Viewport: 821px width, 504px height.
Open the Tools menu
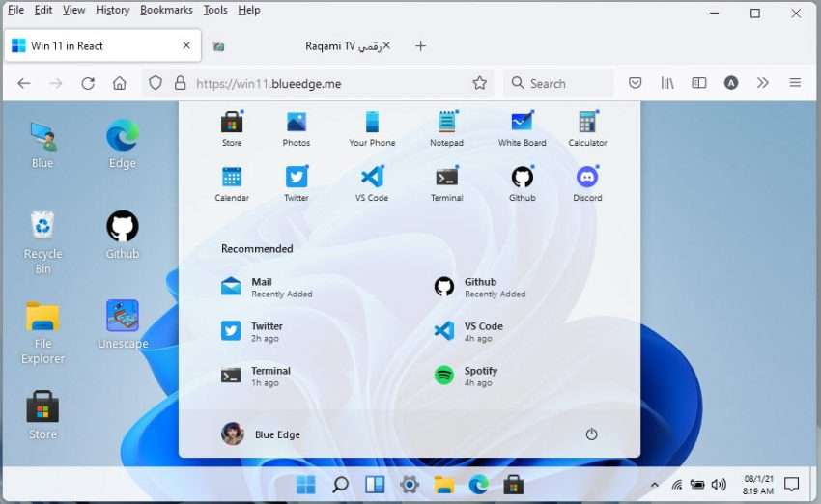pos(215,10)
